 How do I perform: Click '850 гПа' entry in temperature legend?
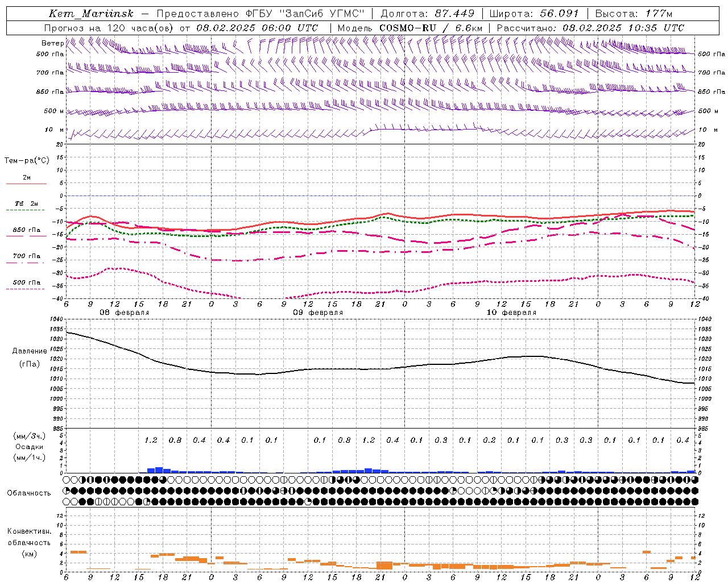click(x=27, y=230)
